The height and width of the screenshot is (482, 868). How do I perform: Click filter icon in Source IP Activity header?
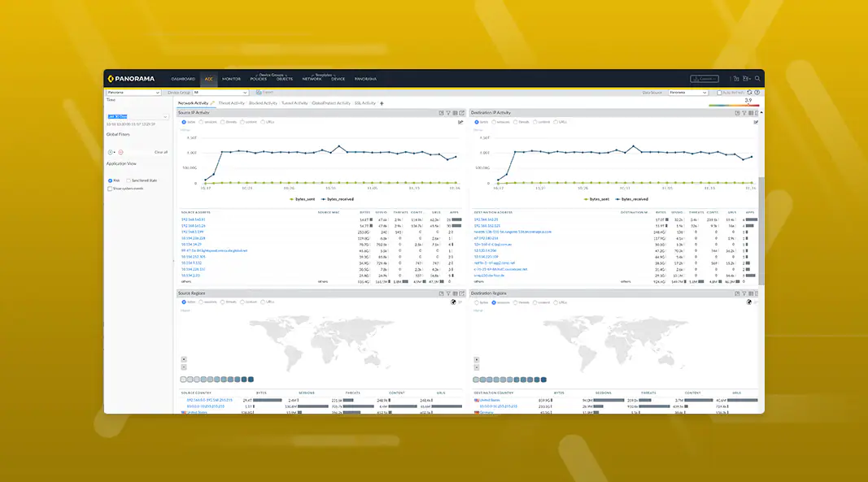point(447,113)
